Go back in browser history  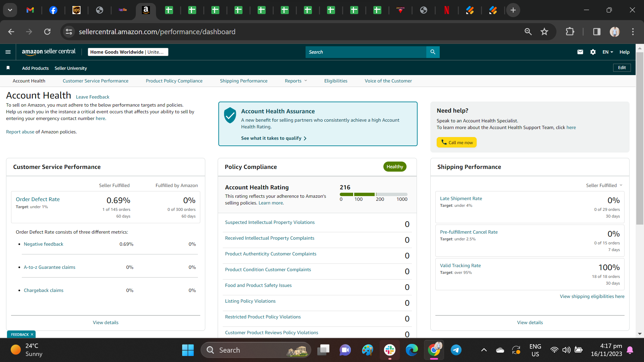point(11,32)
